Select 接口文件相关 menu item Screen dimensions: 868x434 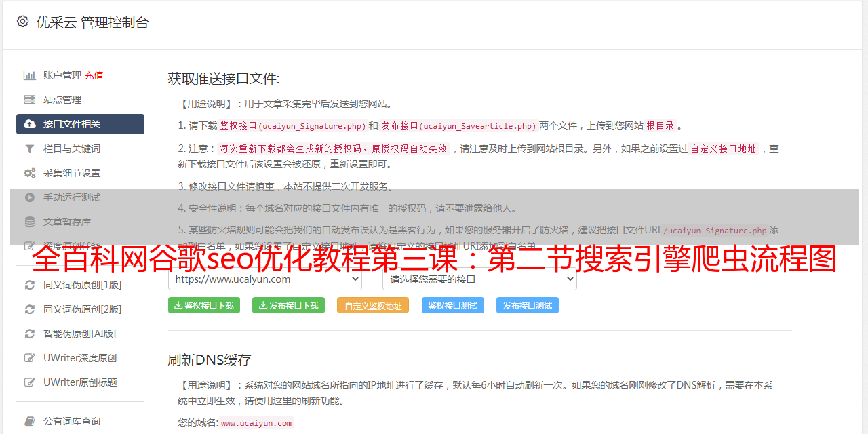tap(80, 124)
